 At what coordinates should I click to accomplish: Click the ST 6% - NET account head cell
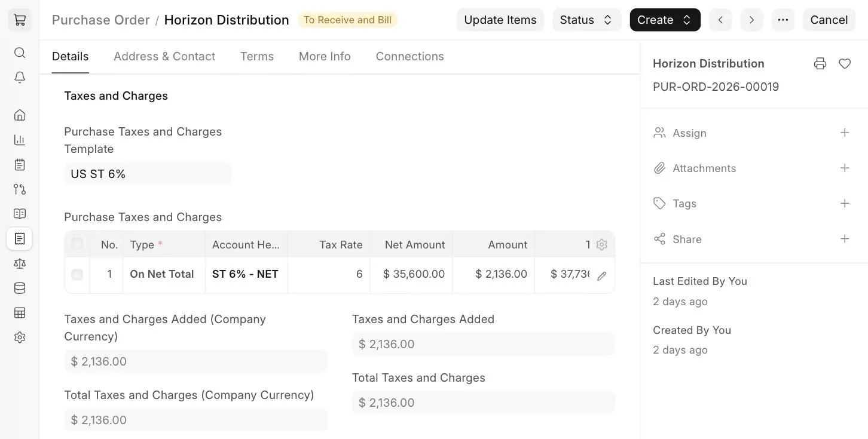click(x=246, y=274)
